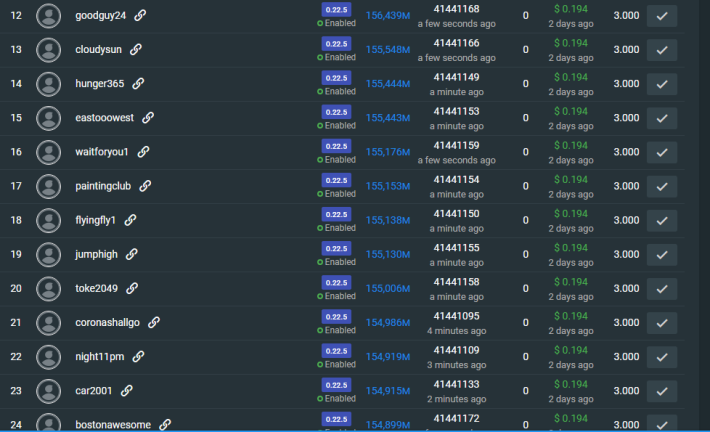Screen dimensions: 710x432
Task: Open the avatar of hunger365
Action: click(48, 84)
